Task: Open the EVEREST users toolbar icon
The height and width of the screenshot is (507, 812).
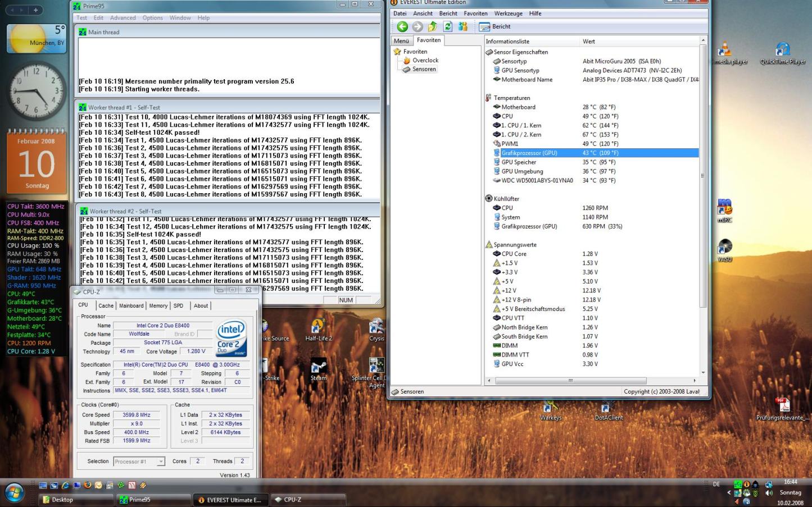Action: pyautogui.click(x=463, y=26)
